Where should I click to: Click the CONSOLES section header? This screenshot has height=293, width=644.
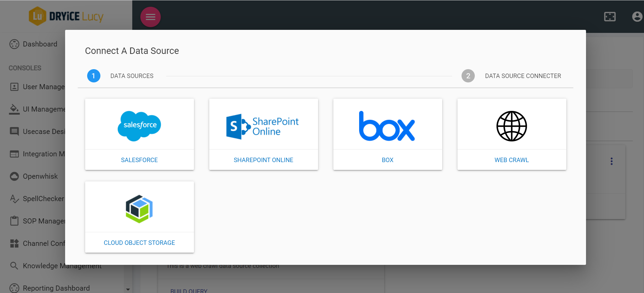pyautogui.click(x=25, y=68)
